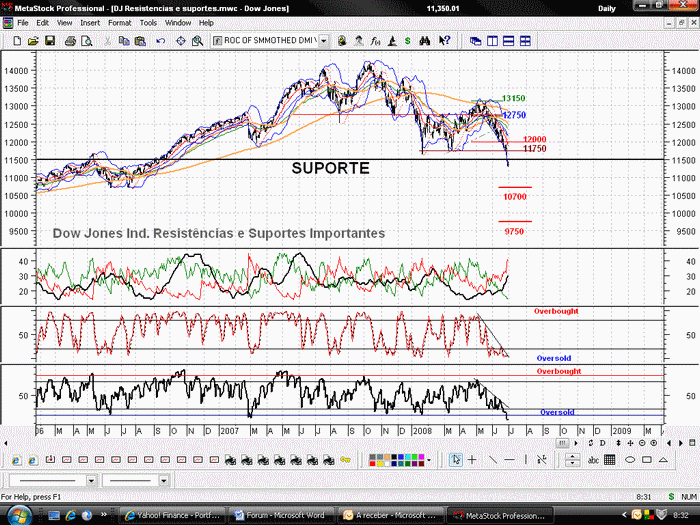Open Yahoo Finance taskbar button

(x=173, y=515)
